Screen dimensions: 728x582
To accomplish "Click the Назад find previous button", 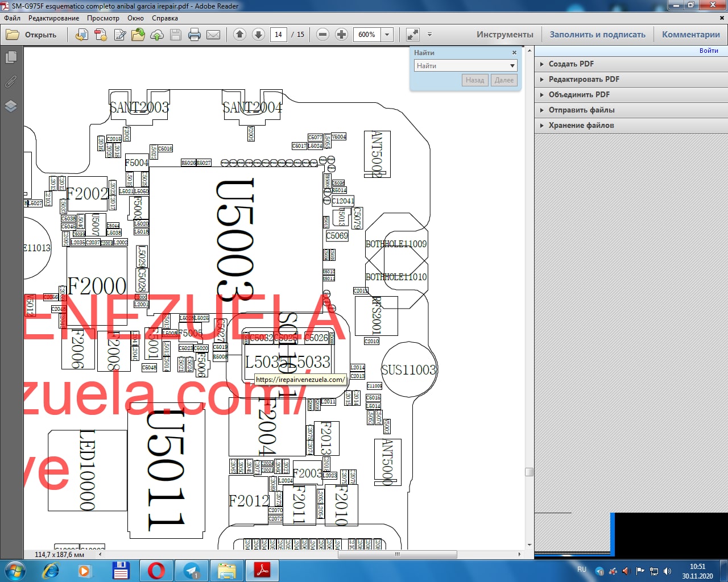I will (x=475, y=80).
